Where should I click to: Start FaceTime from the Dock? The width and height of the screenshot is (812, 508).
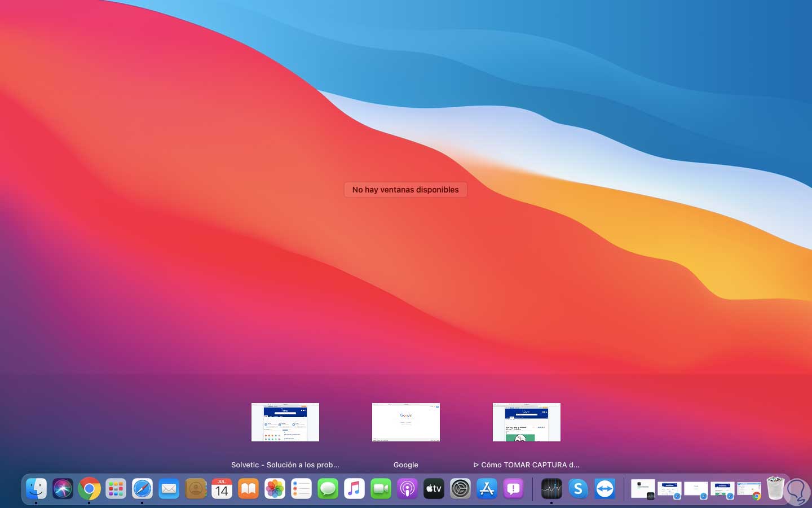381,489
